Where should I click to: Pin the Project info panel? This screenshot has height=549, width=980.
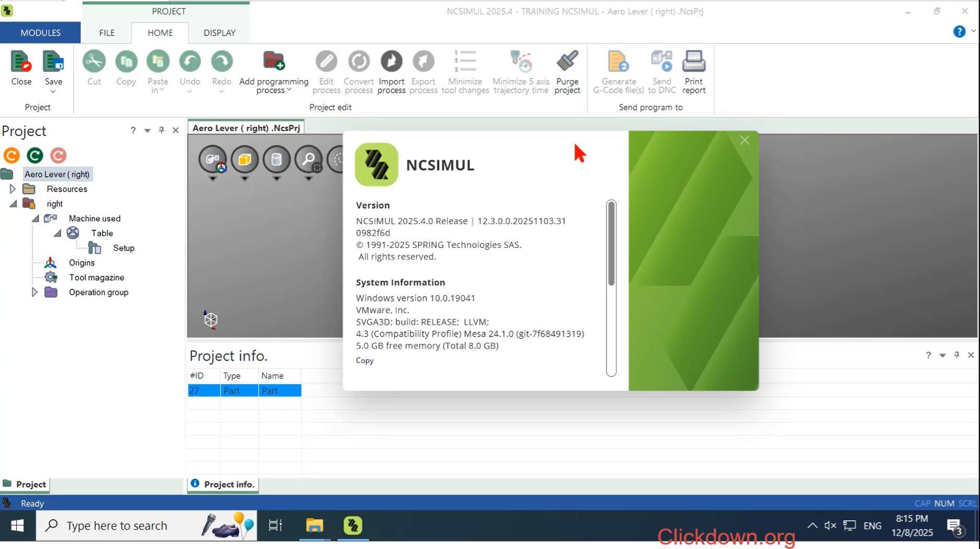(956, 355)
